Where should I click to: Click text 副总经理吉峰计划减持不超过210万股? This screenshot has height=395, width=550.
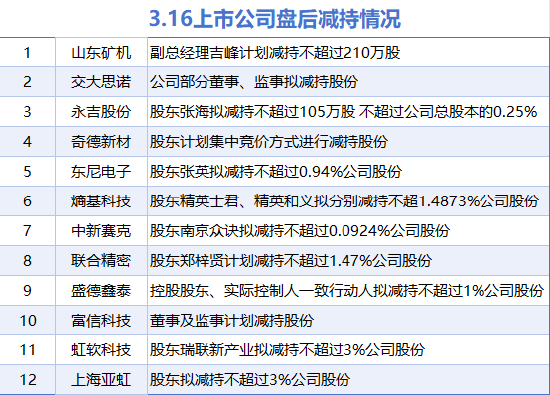click(x=275, y=53)
